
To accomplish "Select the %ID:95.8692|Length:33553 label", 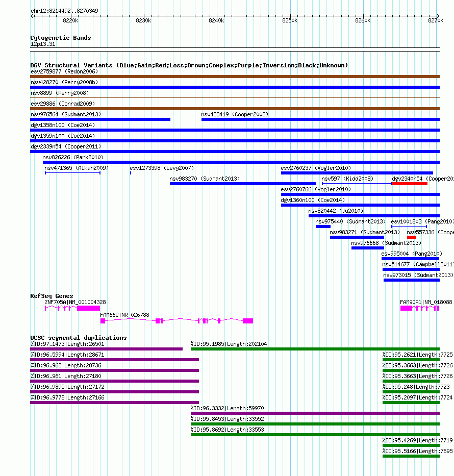I will coord(228,430).
